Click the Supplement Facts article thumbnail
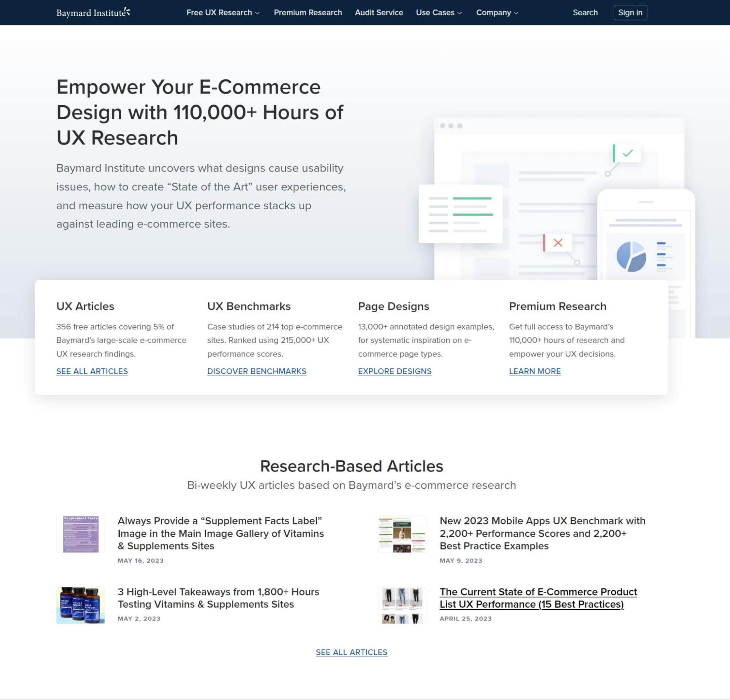 (x=80, y=534)
